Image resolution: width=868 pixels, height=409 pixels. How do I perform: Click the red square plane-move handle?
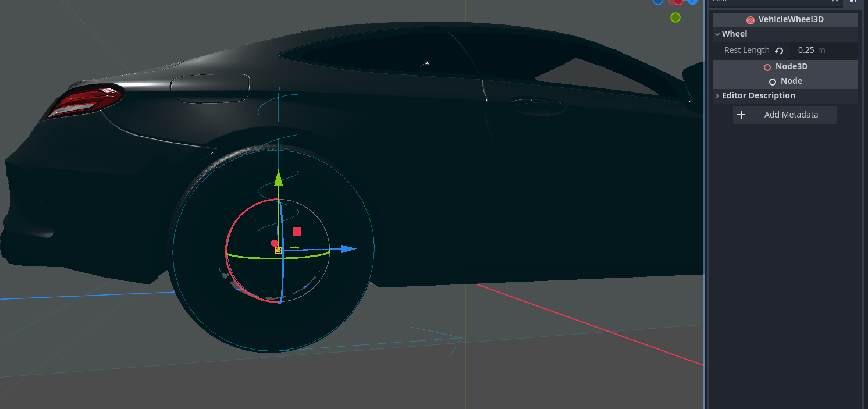(x=297, y=232)
